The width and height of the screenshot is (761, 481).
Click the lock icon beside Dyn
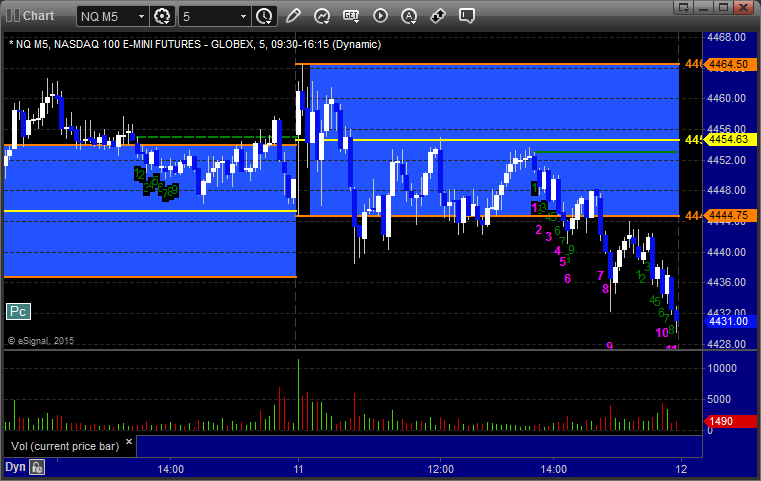(x=37, y=467)
